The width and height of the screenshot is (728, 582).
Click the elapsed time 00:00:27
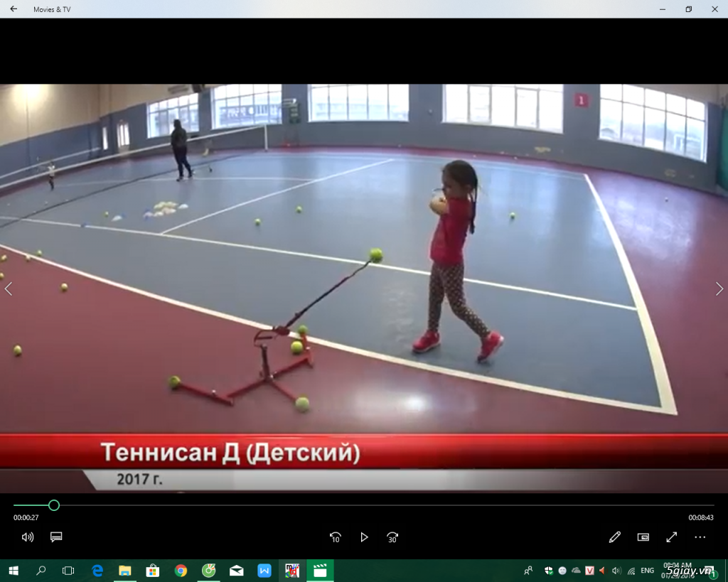point(26,517)
